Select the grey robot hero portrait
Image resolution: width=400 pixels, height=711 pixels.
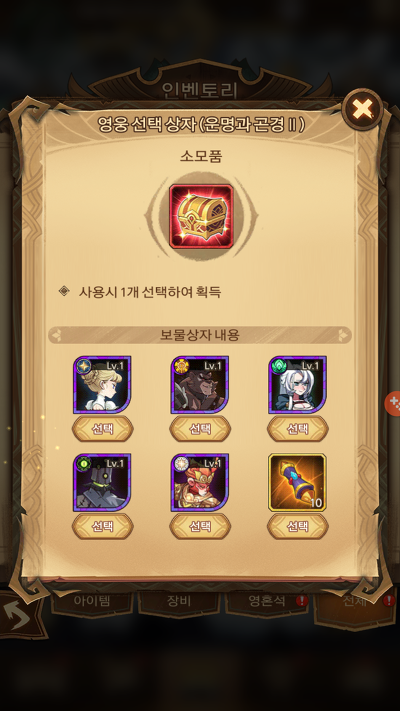[x=102, y=482]
